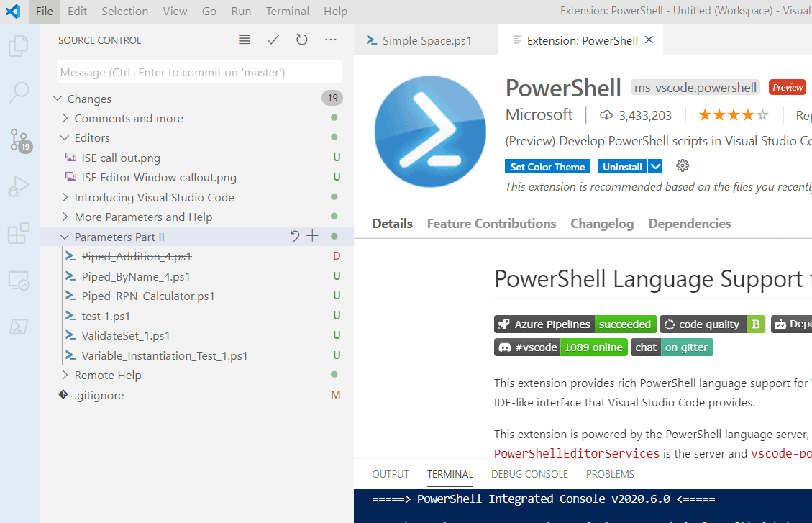
Task: Collapse the Parameters Part II folder
Action: 65,237
